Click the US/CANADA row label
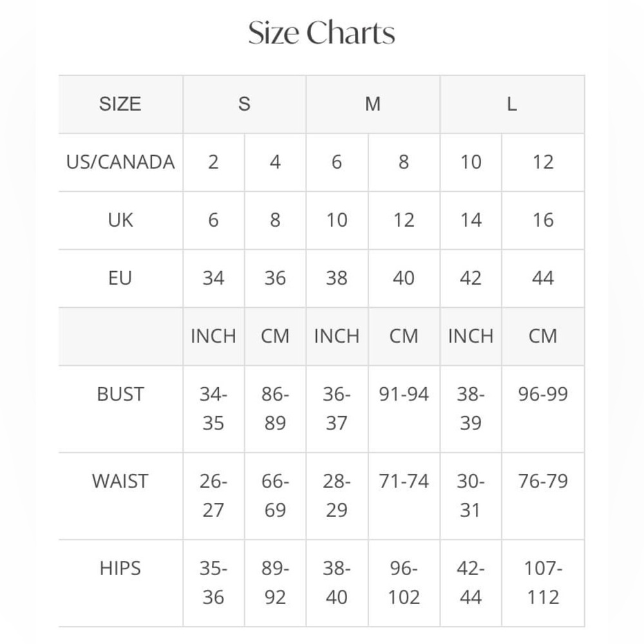Screen dimensions: 644x644 pyautogui.click(x=120, y=162)
